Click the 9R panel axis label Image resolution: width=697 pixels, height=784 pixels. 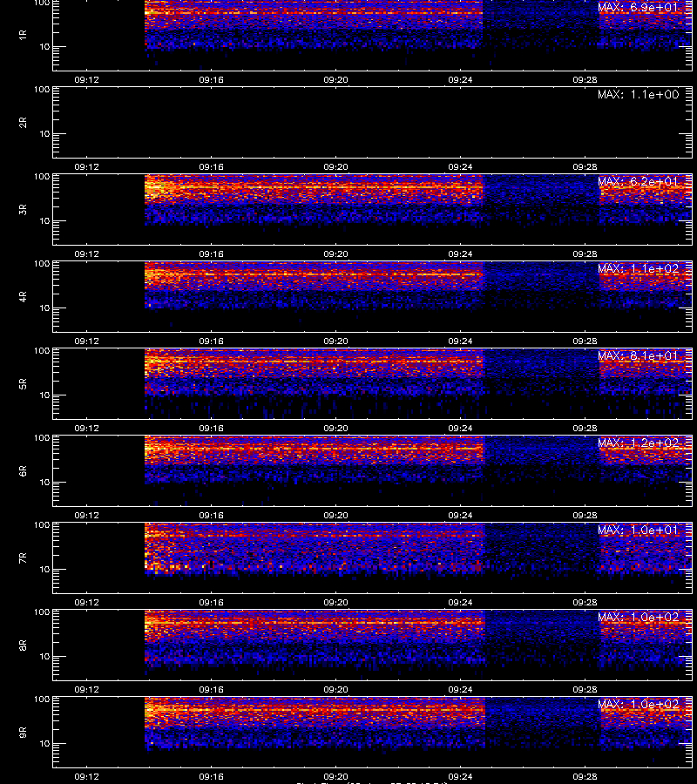point(23,733)
